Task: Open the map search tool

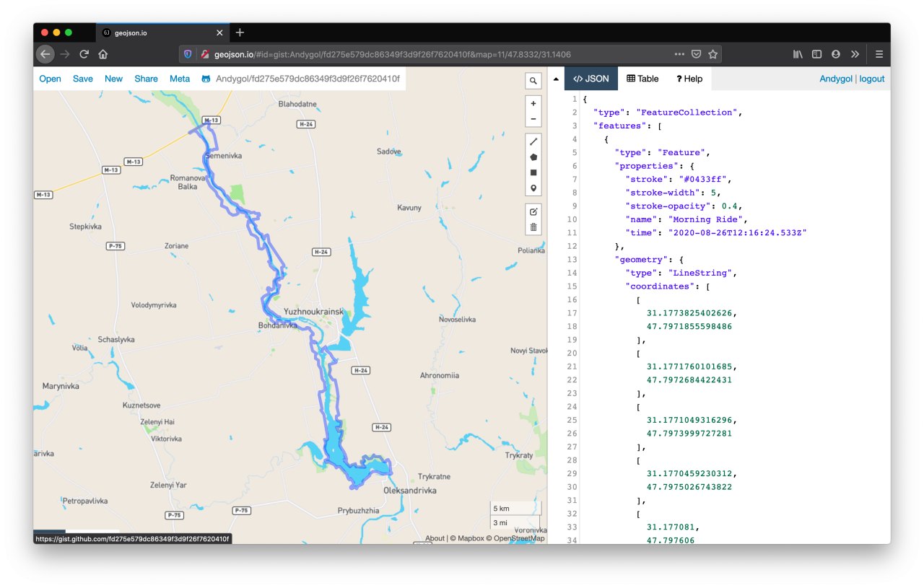Action: pos(533,81)
